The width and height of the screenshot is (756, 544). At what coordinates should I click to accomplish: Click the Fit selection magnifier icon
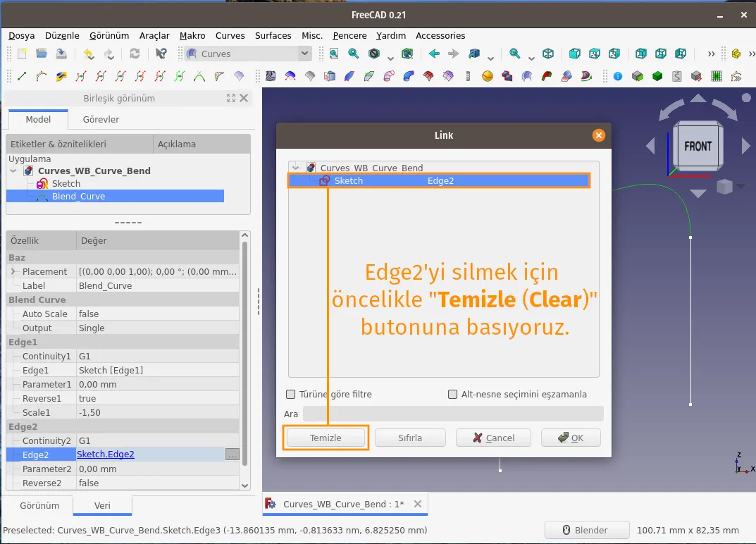[354, 54]
